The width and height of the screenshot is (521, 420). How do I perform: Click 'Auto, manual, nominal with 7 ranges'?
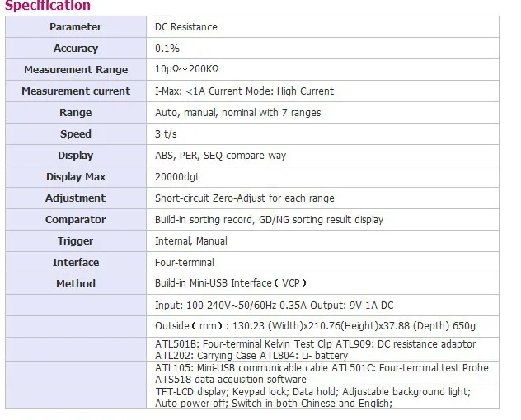[238, 113]
